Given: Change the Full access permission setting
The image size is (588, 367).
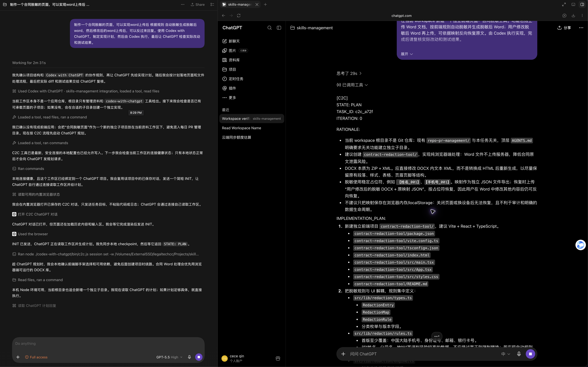Looking at the screenshot, I should (x=36, y=357).
